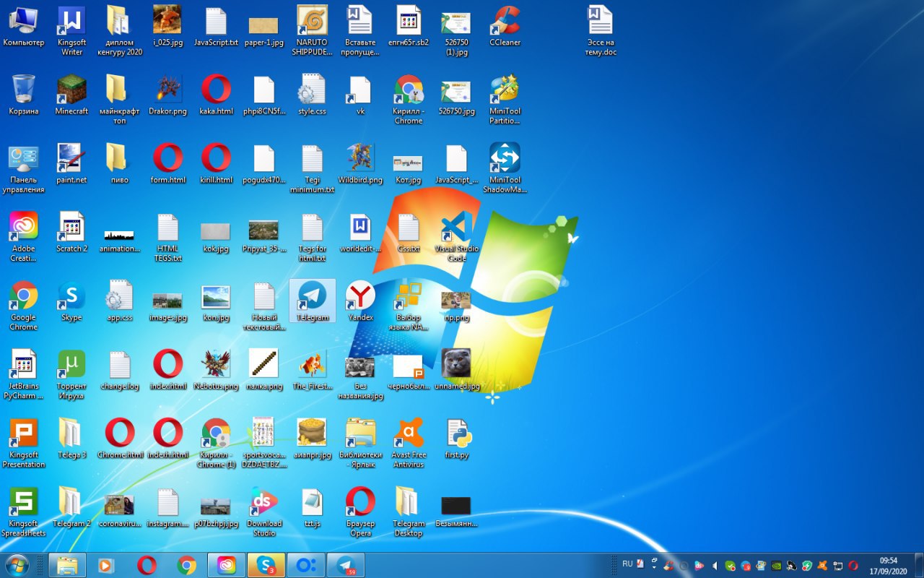
Task: Select the NARUTO SHIPPUDEN shortcut
Action: point(312,31)
